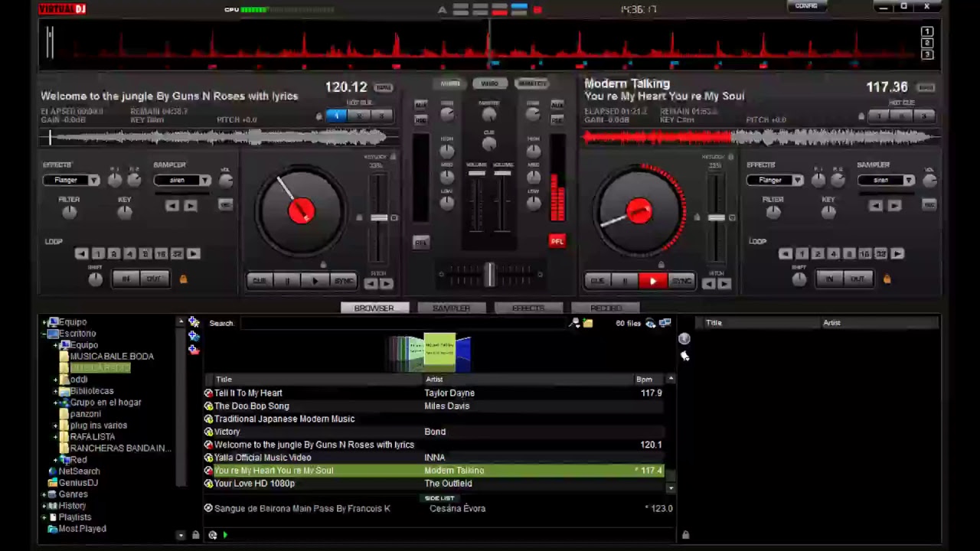Click the blue add virtual folder icon
Image resolution: width=980 pixels, height=551 pixels.
(194, 336)
